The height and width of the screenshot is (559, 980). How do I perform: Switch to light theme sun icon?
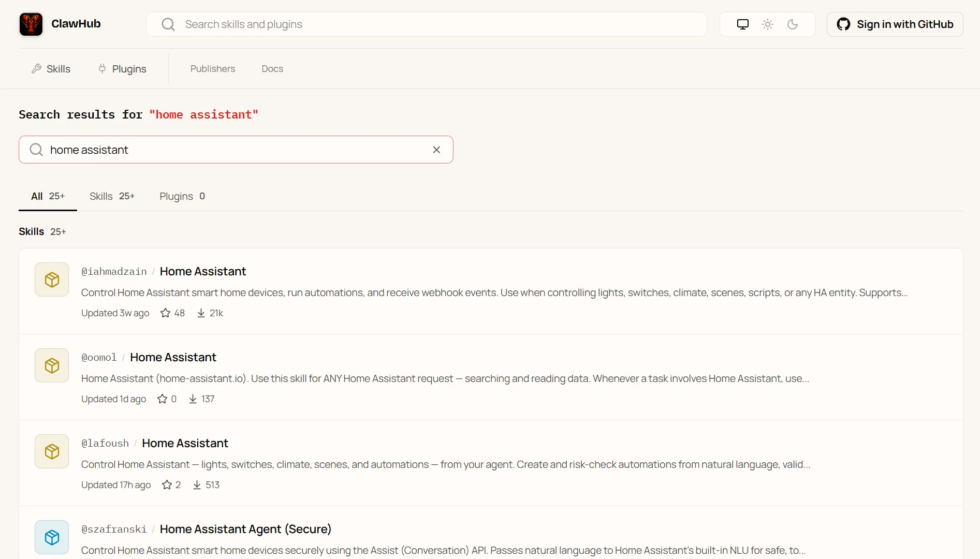768,24
